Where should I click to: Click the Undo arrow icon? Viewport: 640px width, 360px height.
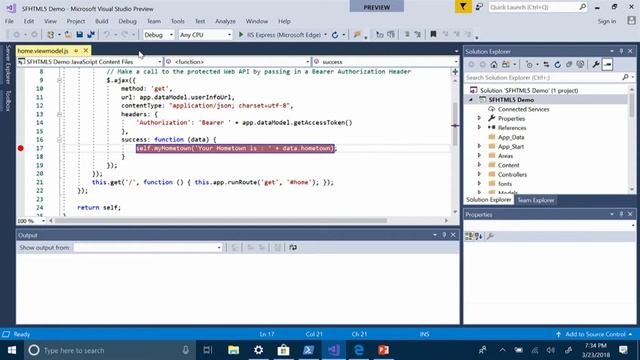(x=107, y=35)
